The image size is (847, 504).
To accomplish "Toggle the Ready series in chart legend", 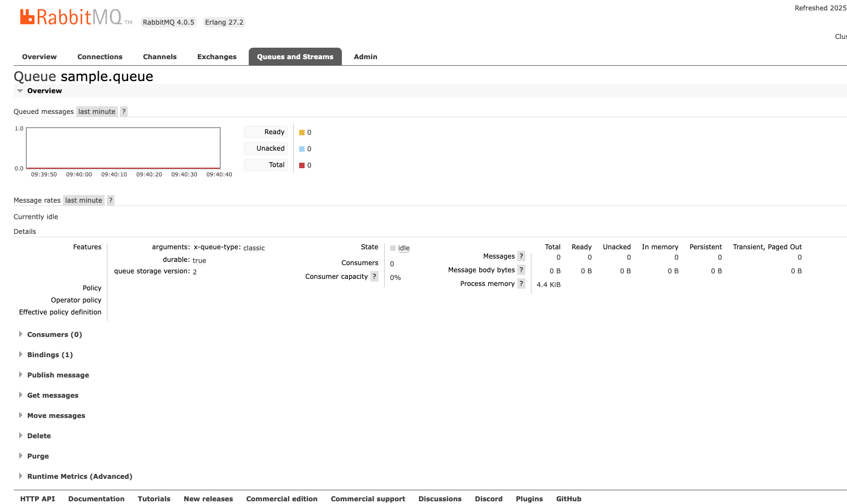I will tap(266, 132).
